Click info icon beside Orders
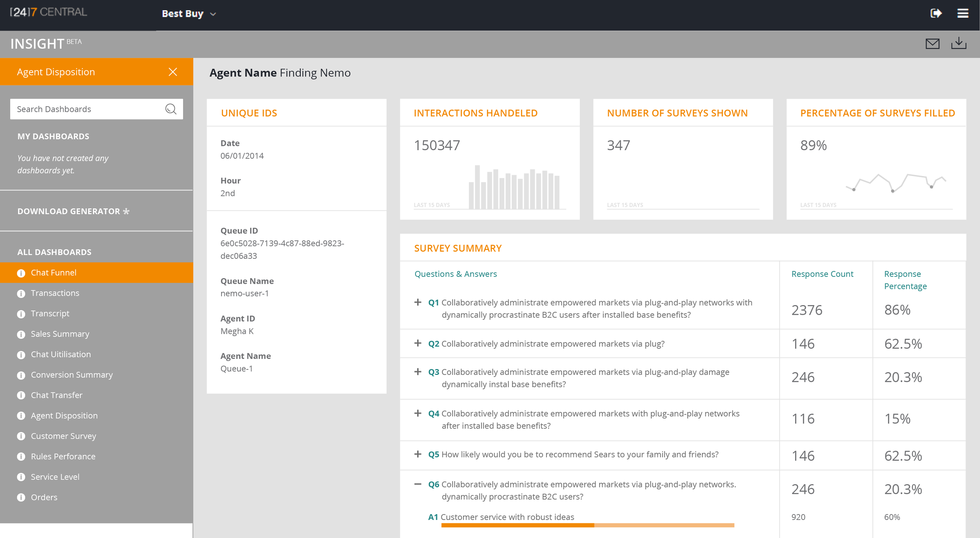This screenshot has width=980, height=538. [21, 498]
